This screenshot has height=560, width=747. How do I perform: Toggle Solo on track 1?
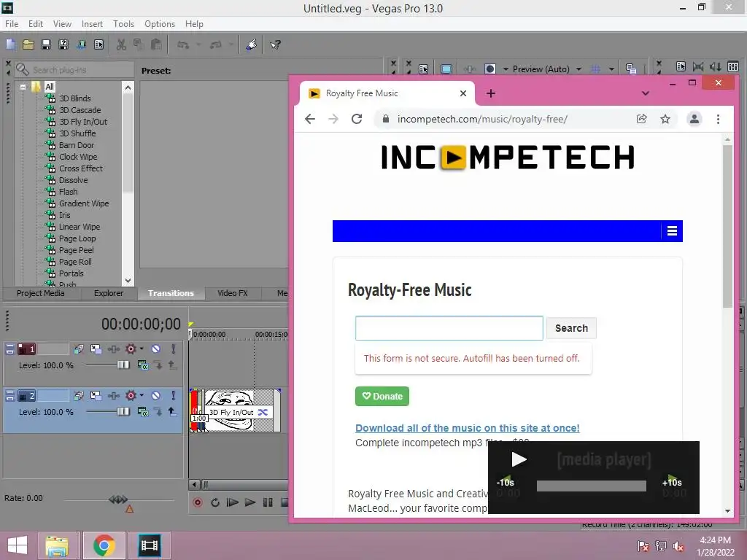click(x=173, y=349)
